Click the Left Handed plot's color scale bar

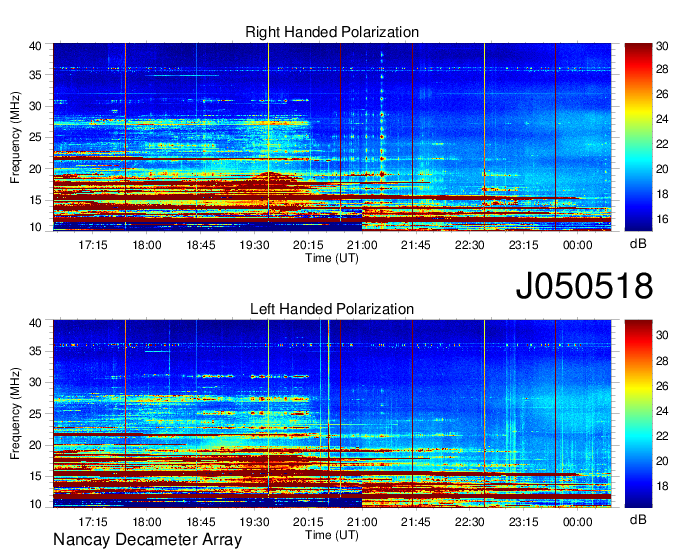(x=638, y=414)
